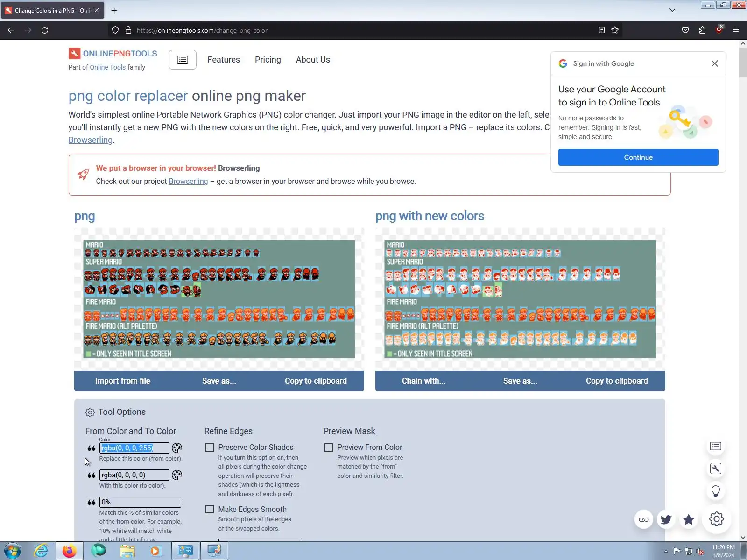Close the Google sign-in popup
The image size is (747, 560).
tap(714, 63)
